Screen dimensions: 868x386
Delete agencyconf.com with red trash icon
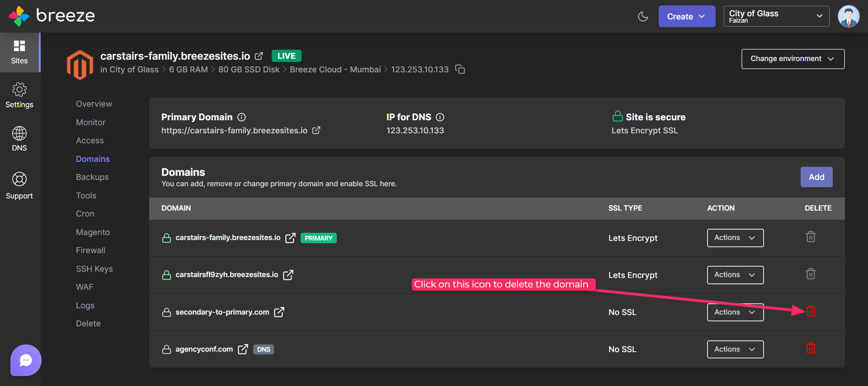[811, 348]
